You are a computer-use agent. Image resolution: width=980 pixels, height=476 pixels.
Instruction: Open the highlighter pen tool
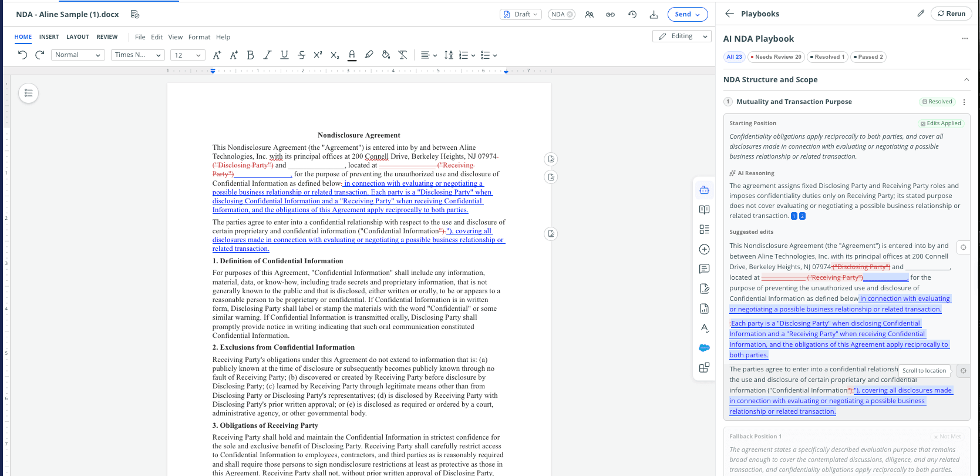tap(369, 55)
